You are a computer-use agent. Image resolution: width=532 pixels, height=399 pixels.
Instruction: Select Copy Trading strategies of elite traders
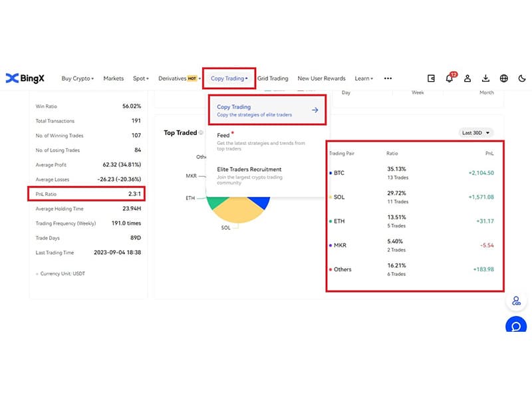267,110
